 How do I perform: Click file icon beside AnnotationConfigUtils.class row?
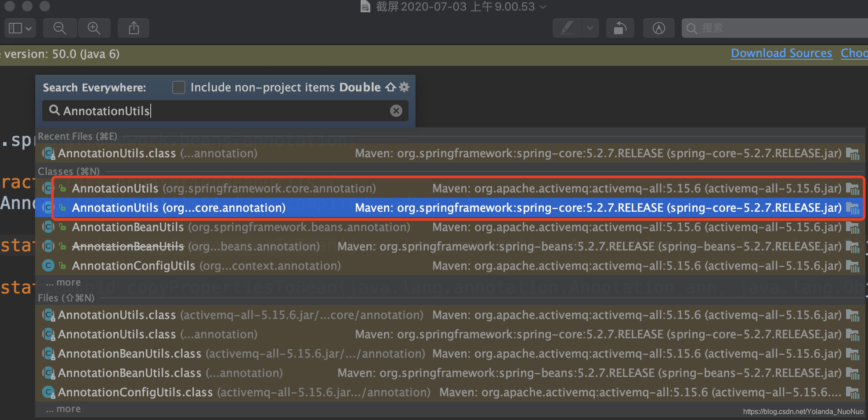pyautogui.click(x=48, y=392)
